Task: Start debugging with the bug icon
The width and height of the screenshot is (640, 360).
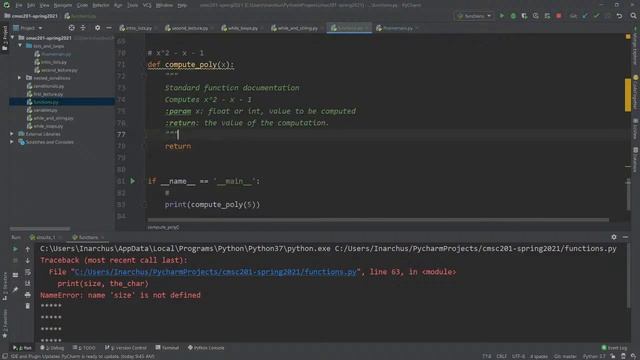Action: pos(513,16)
